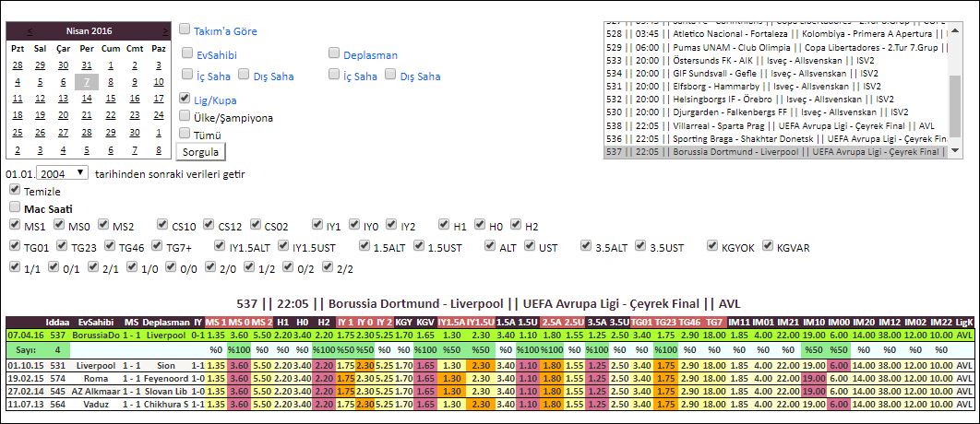Click EvSahibi İç Saha checkbox
This screenshot has height=424, width=980.
pos(187,75)
